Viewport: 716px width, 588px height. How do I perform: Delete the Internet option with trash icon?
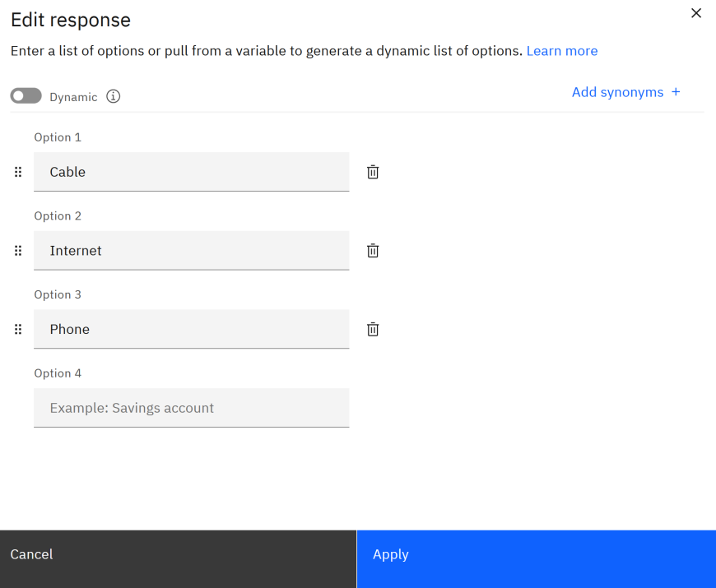tap(373, 251)
